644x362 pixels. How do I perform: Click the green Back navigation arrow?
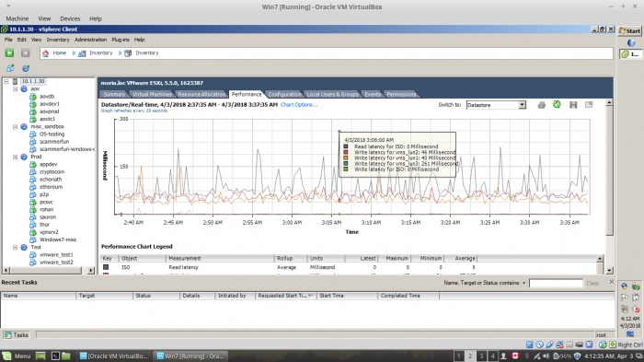click(9, 53)
